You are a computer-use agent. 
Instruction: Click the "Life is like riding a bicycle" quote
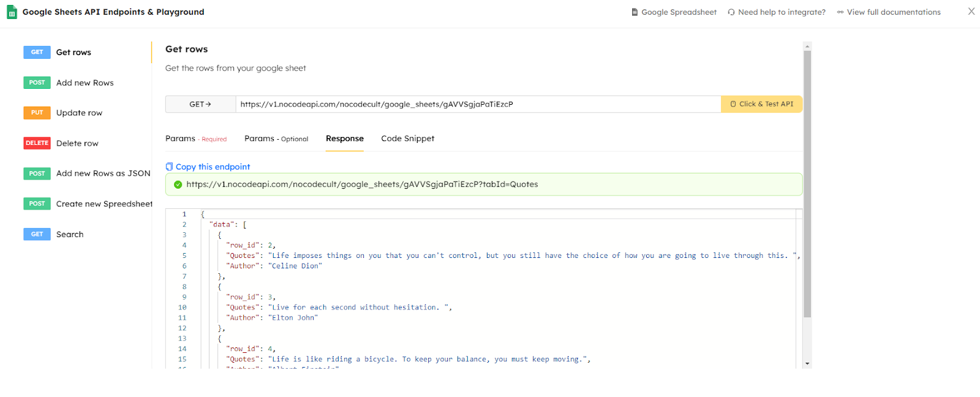tap(429, 360)
